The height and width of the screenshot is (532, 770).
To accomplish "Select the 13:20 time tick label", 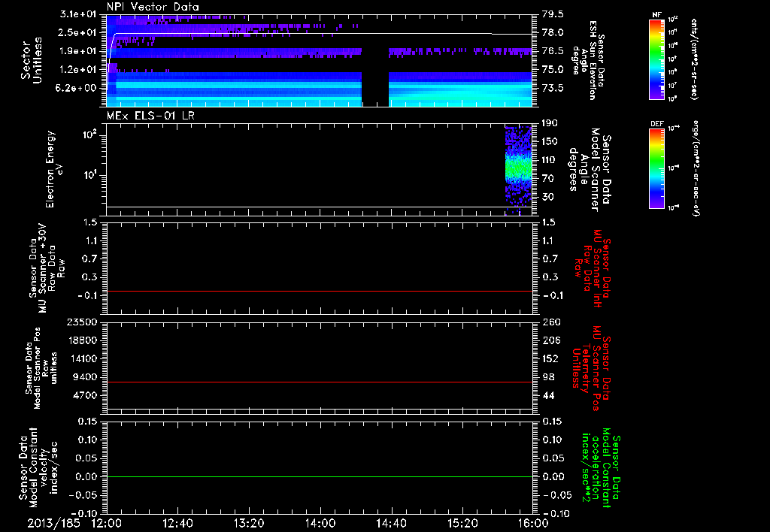I will pos(249,523).
